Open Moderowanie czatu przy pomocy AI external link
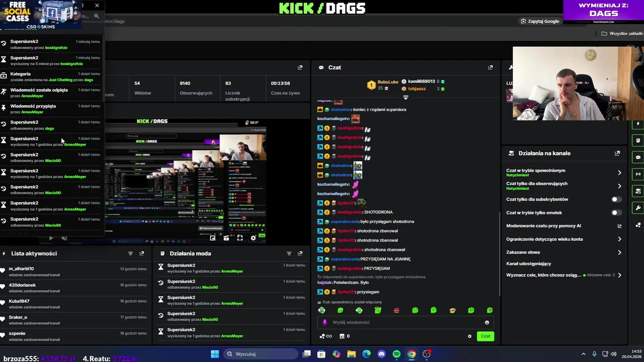The width and height of the screenshot is (644, 362). pyautogui.click(x=619, y=226)
